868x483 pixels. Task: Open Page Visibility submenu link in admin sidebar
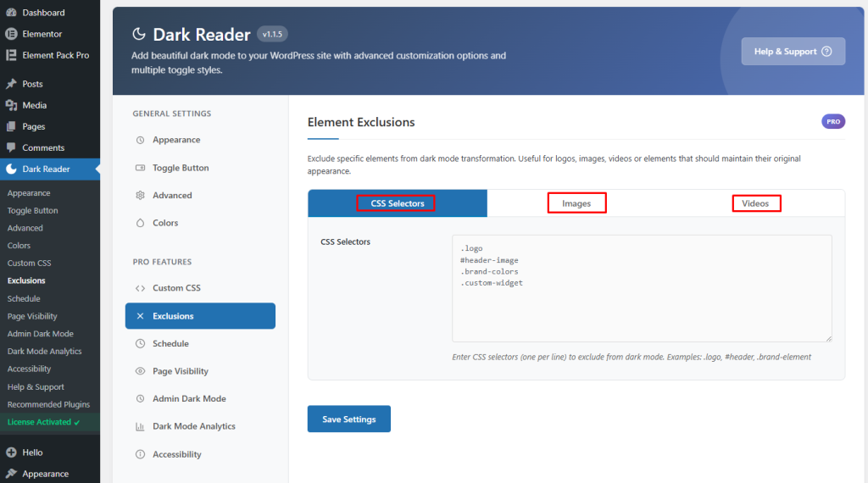click(32, 316)
